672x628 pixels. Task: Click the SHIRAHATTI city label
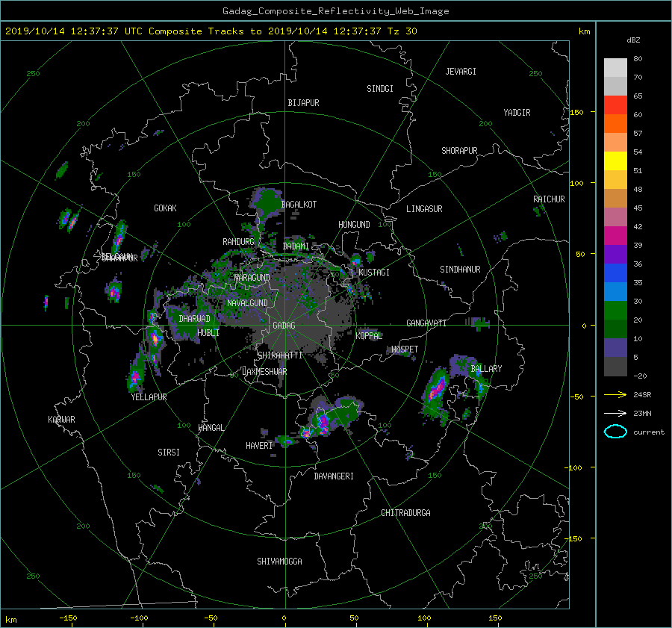[280, 355]
